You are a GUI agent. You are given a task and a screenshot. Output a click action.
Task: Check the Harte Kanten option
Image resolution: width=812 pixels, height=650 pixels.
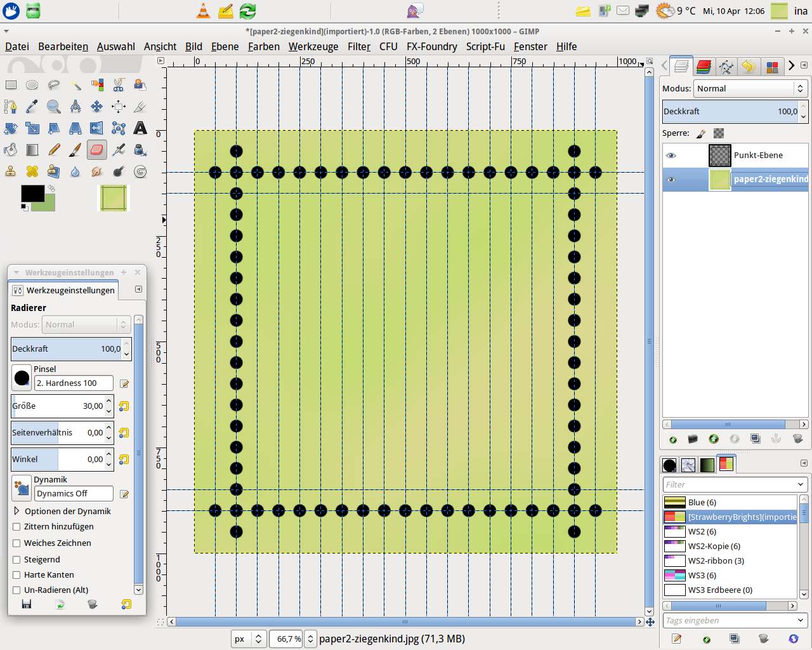(17, 575)
